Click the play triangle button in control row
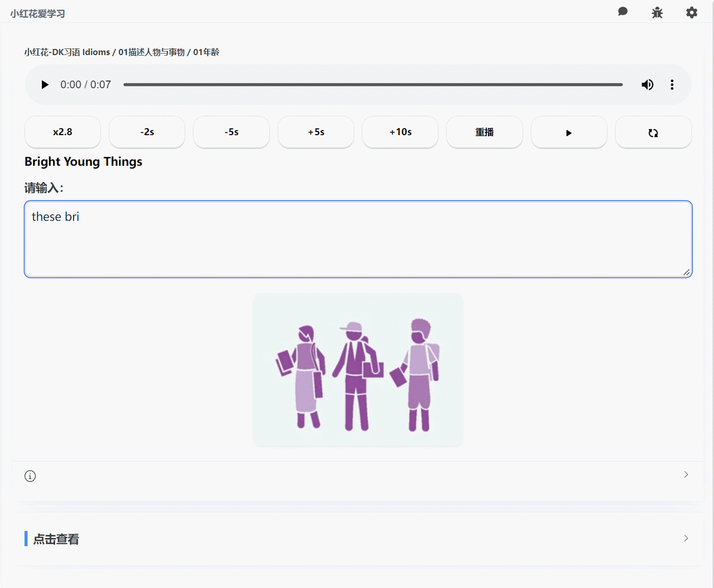714x588 pixels. (569, 133)
